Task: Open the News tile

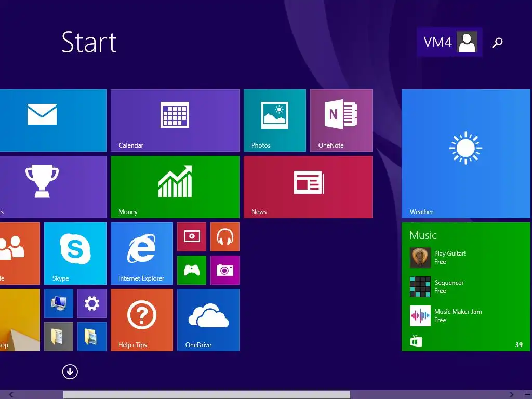Action: pos(308,187)
